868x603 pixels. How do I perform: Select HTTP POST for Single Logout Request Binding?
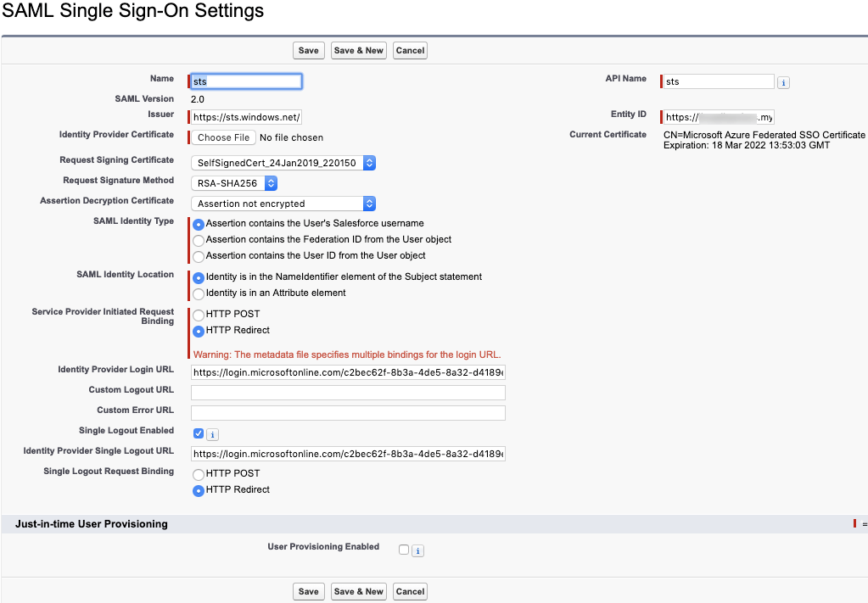point(199,474)
